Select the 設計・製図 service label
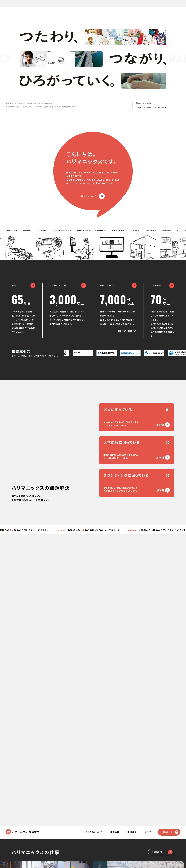The height and width of the screenshot is (868, 186). [167, 230]
